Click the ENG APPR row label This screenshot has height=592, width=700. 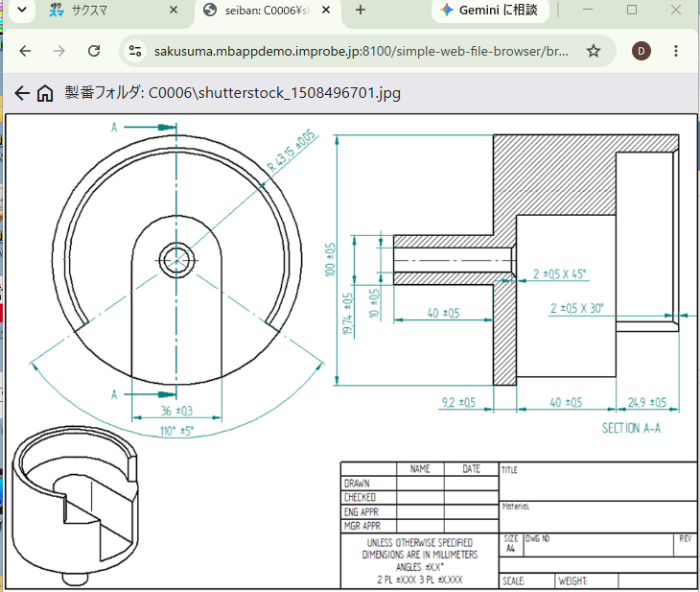362,511
